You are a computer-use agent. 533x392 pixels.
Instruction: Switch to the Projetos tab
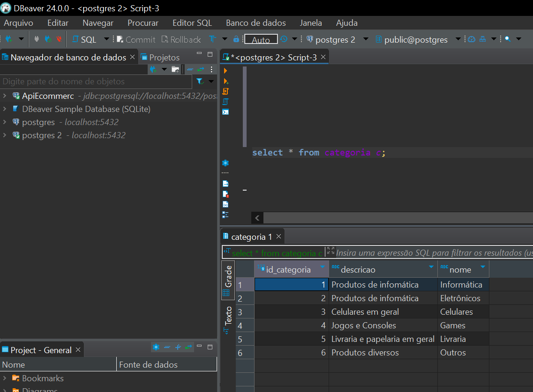[160, 58]
